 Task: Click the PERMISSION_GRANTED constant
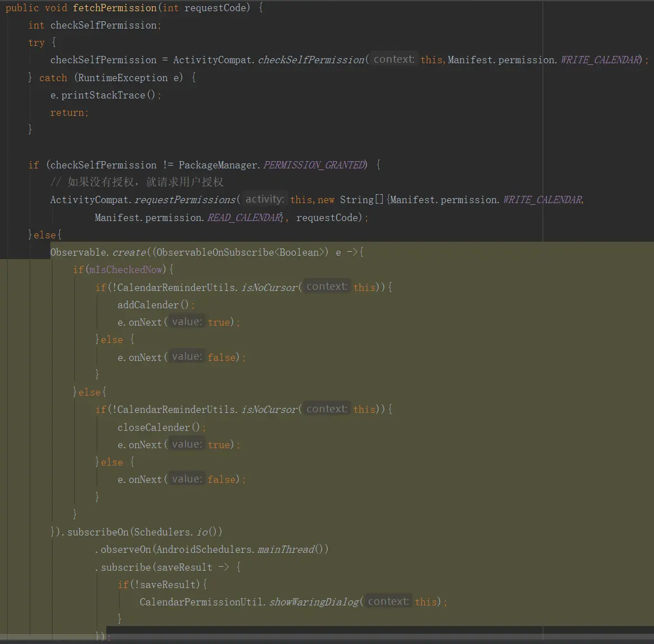(x=314, y=165)
